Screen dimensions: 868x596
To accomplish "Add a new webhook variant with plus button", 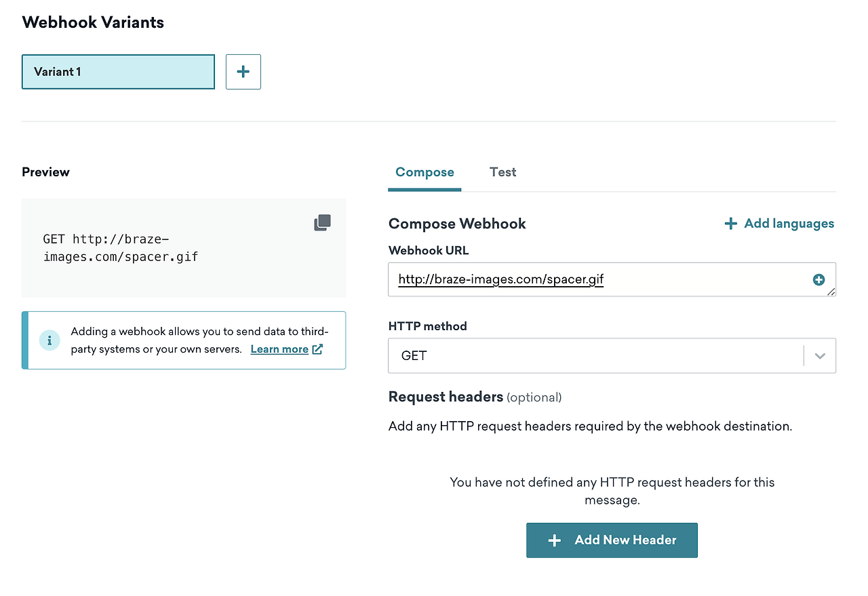I will pyautogui.click(x=243, y=72).
